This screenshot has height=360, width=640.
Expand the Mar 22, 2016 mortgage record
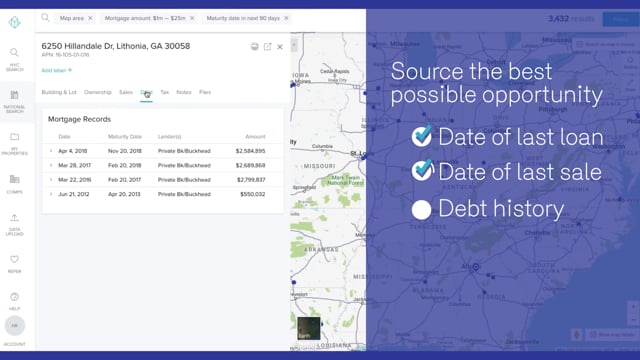coord(51,180)
